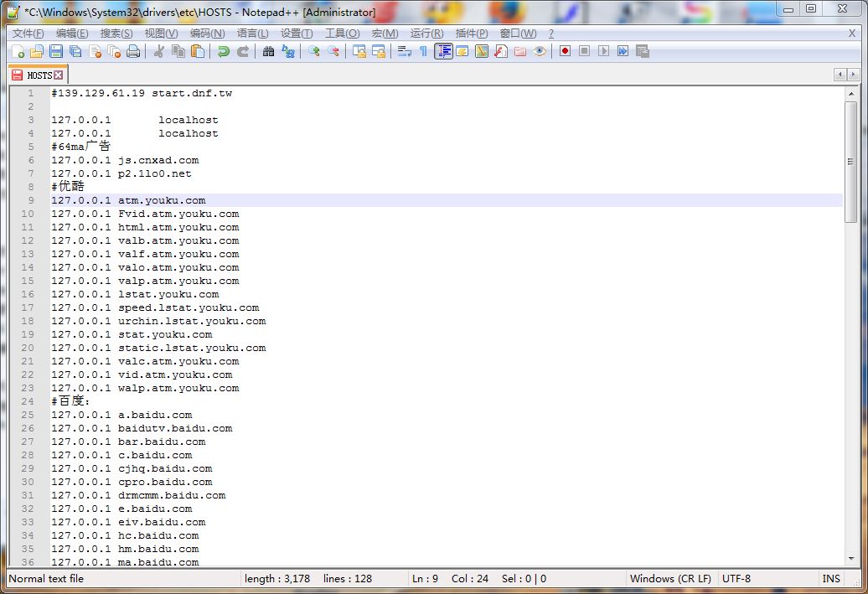Viewport: 868px width, 594px height.
Task: Click the INS indicator in status bar
Action: (831, 578)
